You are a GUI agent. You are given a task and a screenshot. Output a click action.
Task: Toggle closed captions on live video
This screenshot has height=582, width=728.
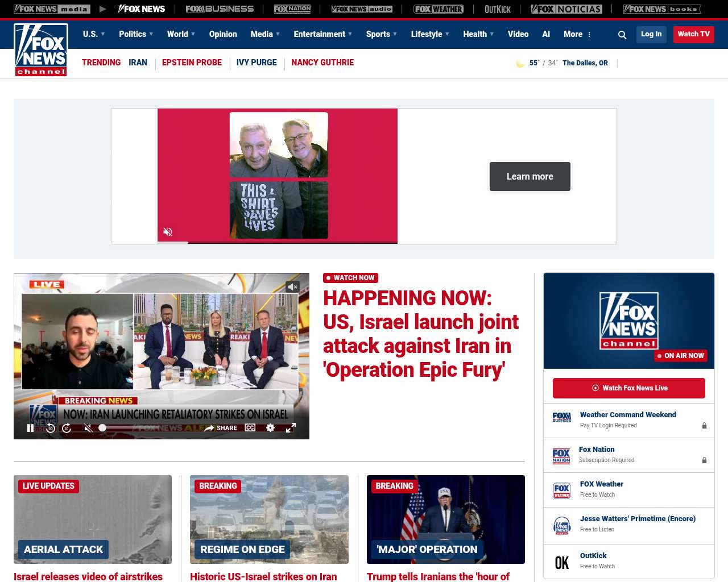pyautogui.click(x=250, y=428)
